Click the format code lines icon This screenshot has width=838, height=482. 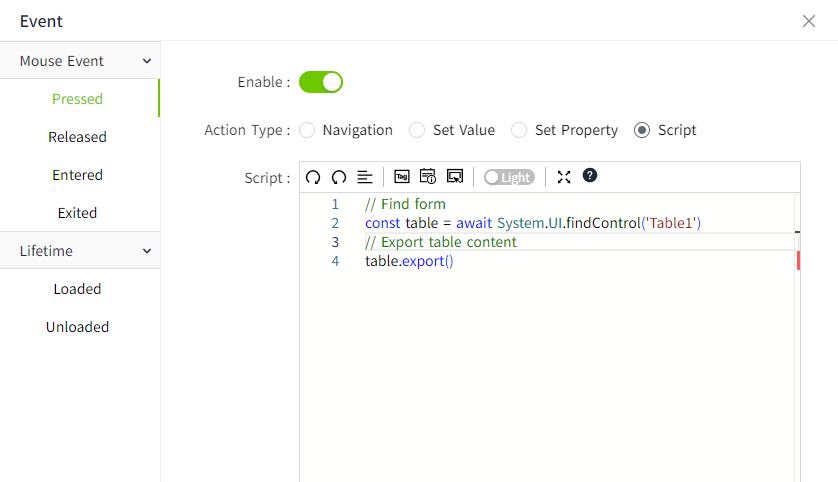365,177
